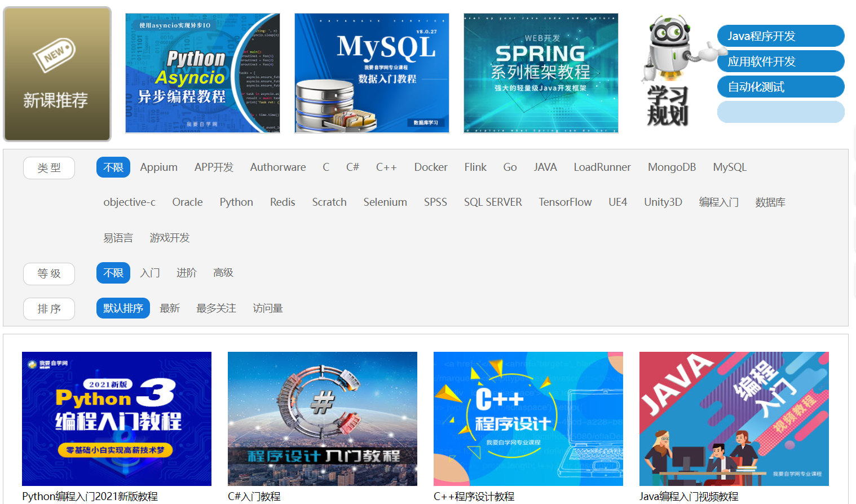Open the C#入门教程 title link
Viewport: 856px width, 504px height.
click(x=254, y=497)
